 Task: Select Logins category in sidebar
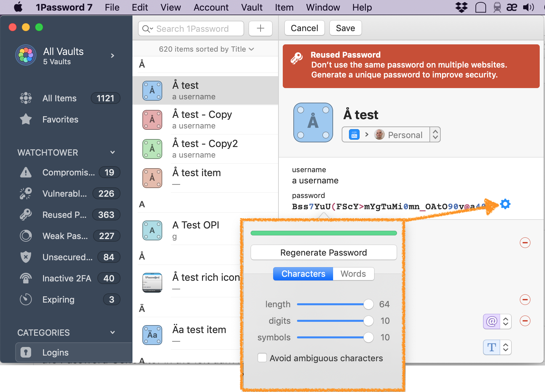pyautogui.click(x=74, y=352)
